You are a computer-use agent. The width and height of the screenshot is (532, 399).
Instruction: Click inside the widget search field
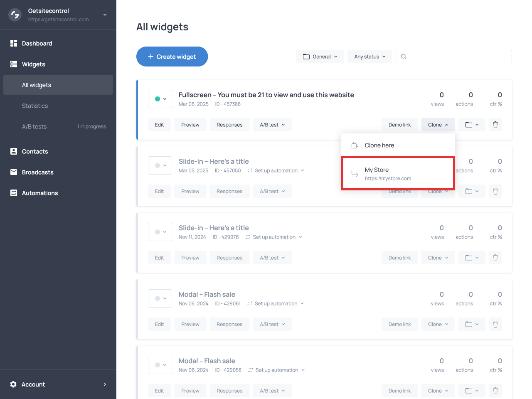click(x=457, y=57)
